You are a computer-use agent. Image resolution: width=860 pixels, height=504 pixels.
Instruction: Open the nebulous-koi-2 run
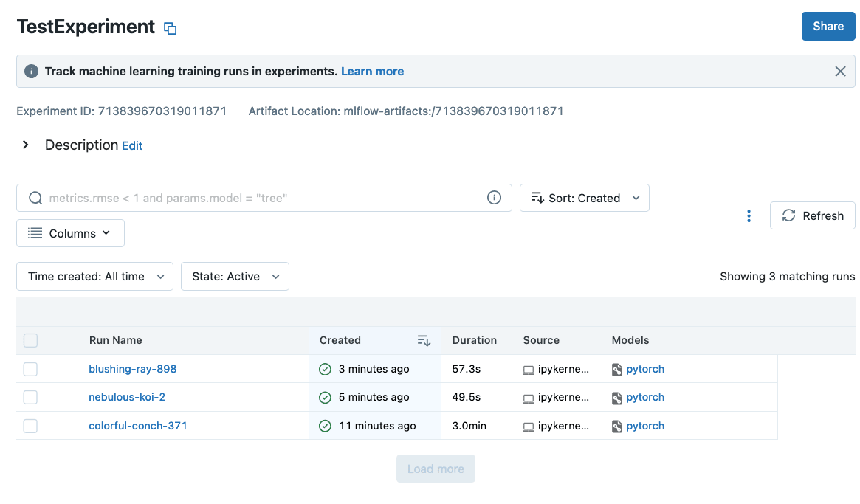pos(127,397)
